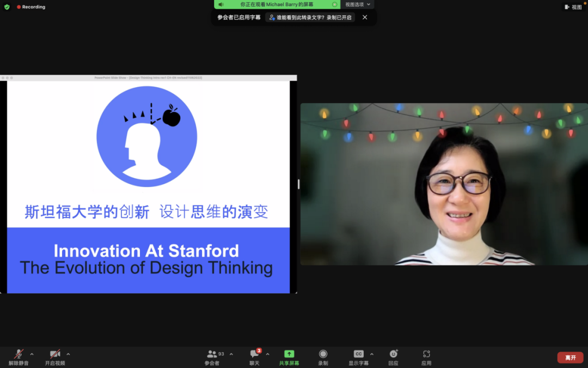
Task: Expand arrow next to 参会者 count
Action: [231, 354]
